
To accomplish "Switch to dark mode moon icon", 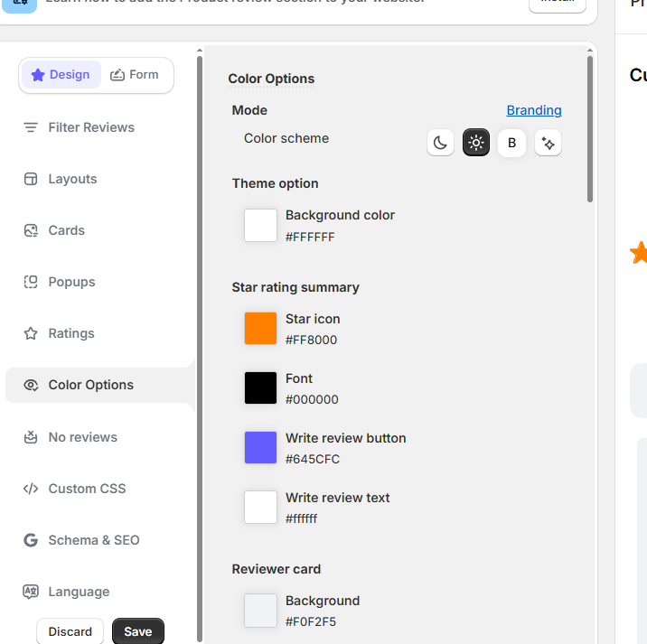I will (x=440, y=143).
